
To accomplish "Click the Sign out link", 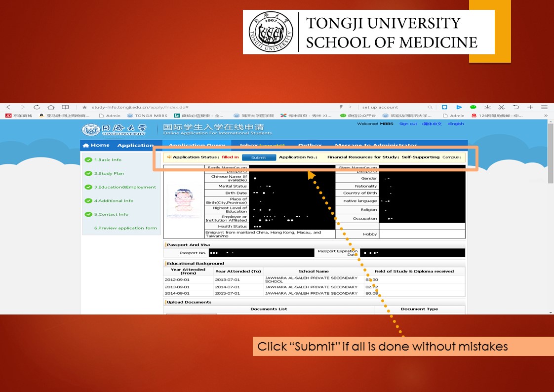I will (408, 124).
